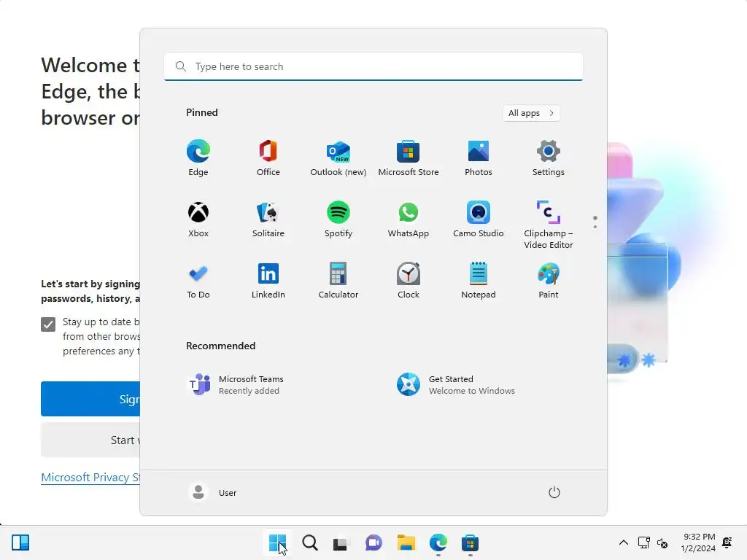Open Microsoft Store from taskbar

click(470, 542)
